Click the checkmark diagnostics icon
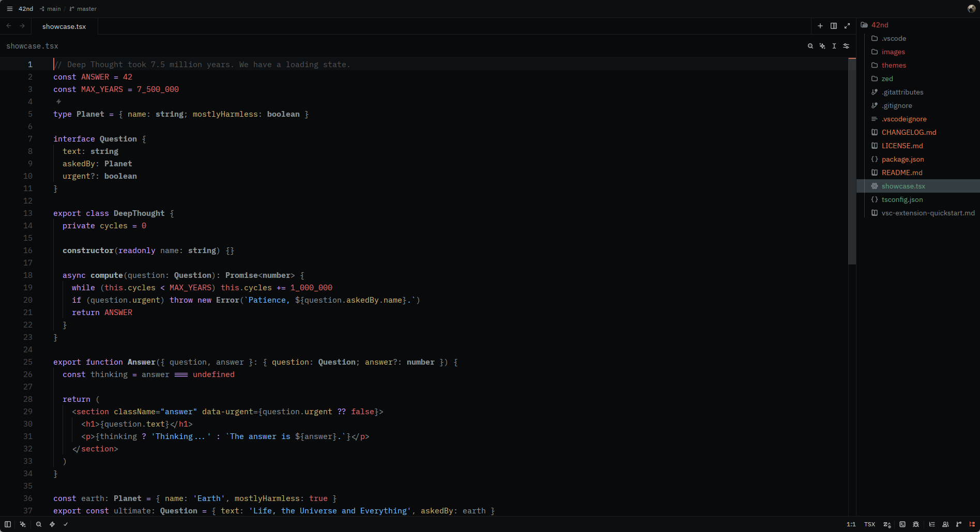The width and height of the screenshot is (980, 532). tap(66, 524)
